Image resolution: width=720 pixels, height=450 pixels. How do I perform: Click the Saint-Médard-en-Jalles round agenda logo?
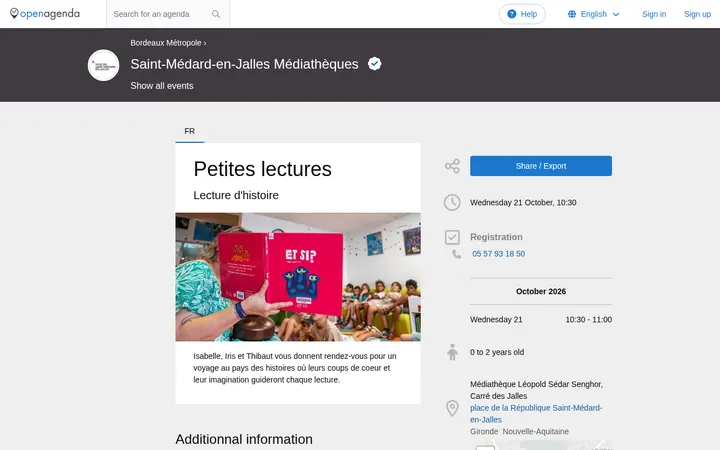[103, 65]
